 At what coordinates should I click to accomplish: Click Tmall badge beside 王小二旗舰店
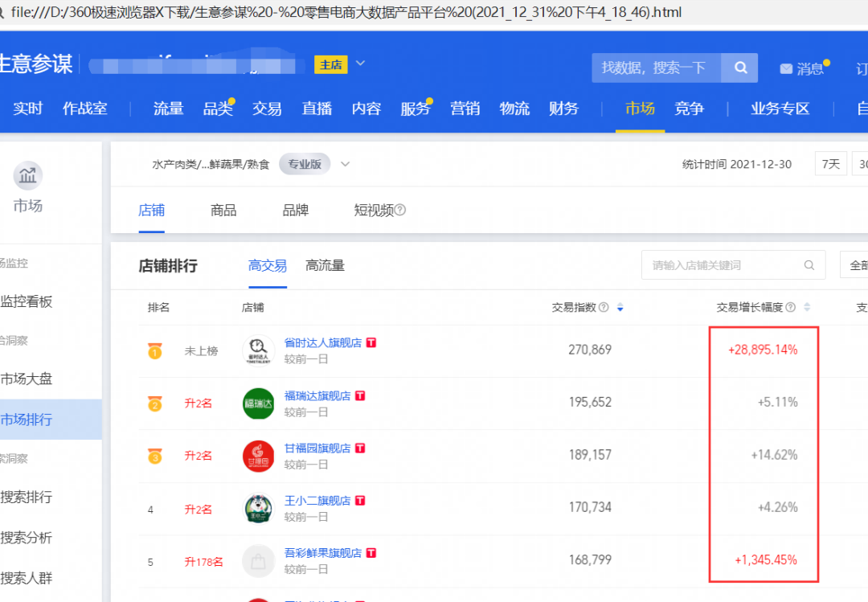360,501
